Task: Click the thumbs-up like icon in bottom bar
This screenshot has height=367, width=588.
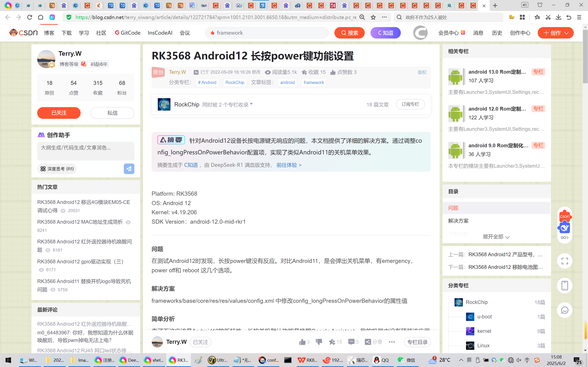Action: pos(302,342)
